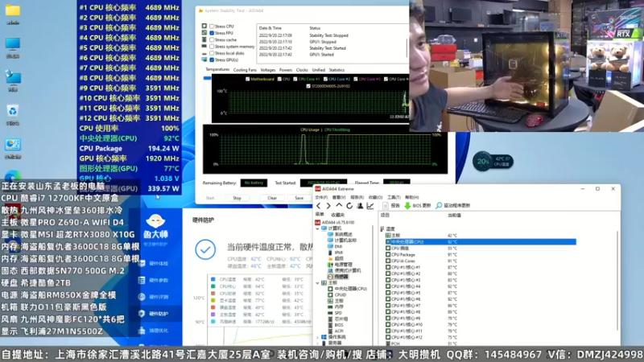Open the Control Panel desktop icon
The height and width of the screenshot is (362, 644).
coord(13,145)
